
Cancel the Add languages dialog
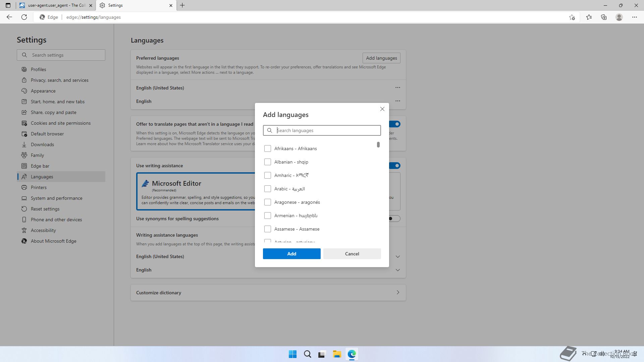352,254
